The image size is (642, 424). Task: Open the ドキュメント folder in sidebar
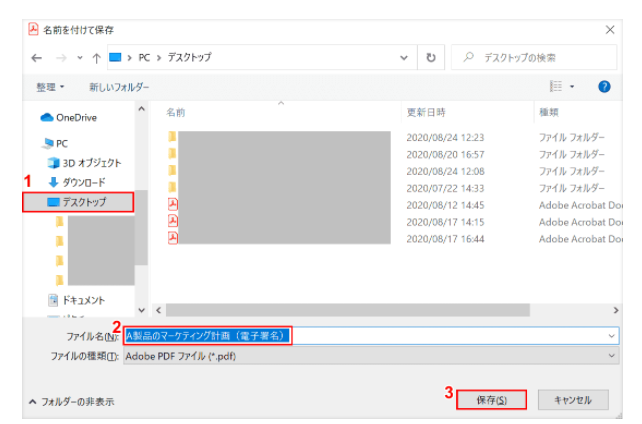coord(82,300)
